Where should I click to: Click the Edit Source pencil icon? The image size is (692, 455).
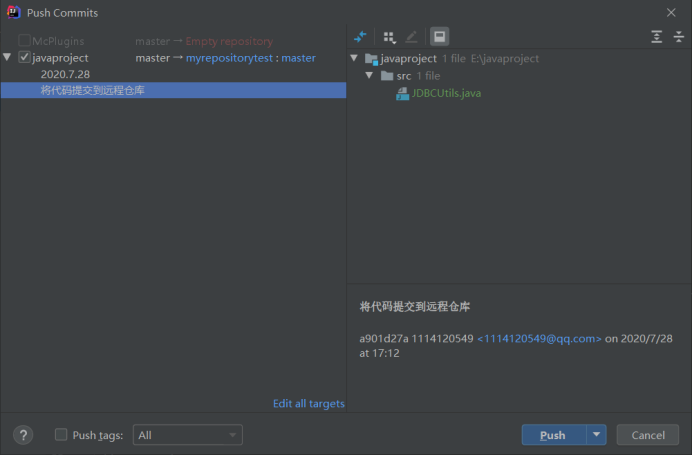click(411, 37)
